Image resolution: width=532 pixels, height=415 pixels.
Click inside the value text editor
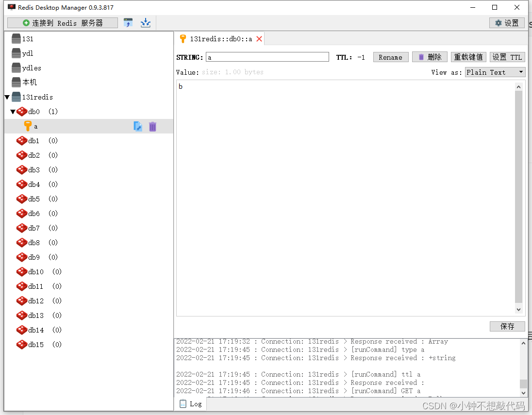[346, 198]
